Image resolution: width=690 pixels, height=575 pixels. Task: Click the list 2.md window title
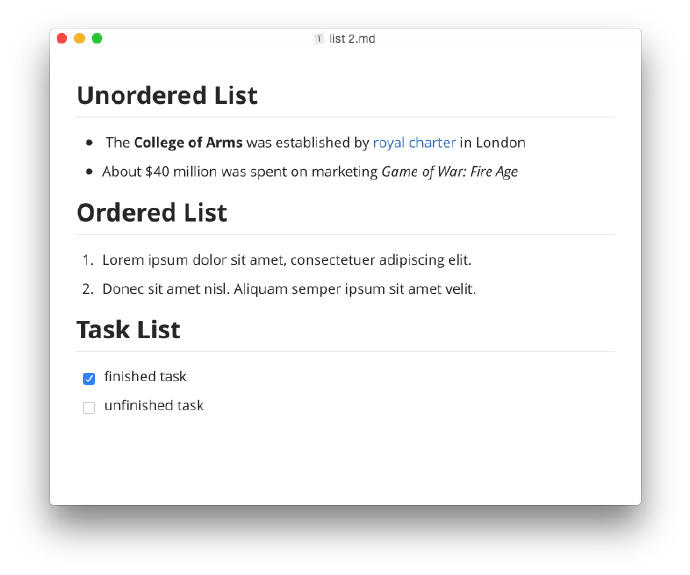[352, 39]
